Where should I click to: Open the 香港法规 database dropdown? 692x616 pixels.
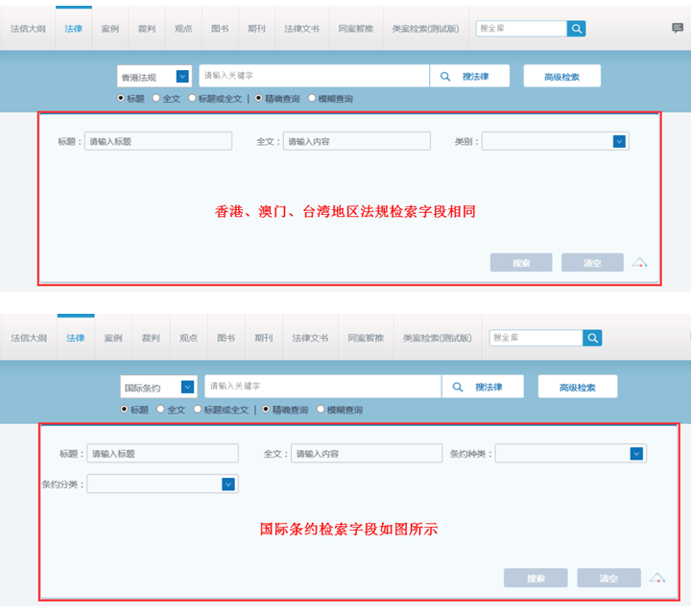coord(182,77)
